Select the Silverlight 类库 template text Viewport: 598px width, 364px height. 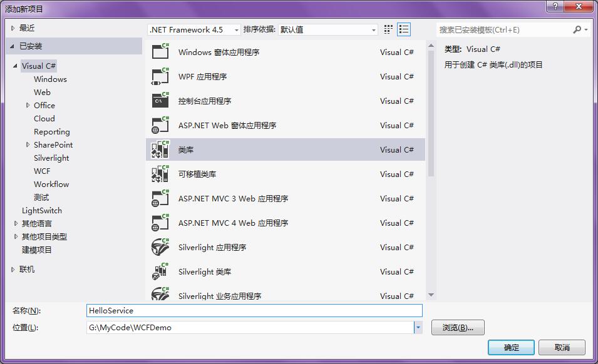pyautogui.click(x=205, y=271)
